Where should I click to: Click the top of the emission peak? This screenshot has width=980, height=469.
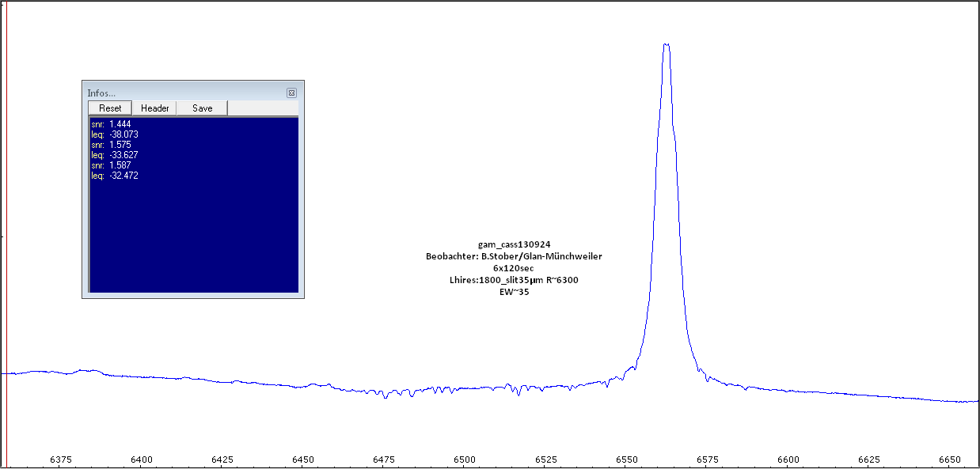(666, 44)
